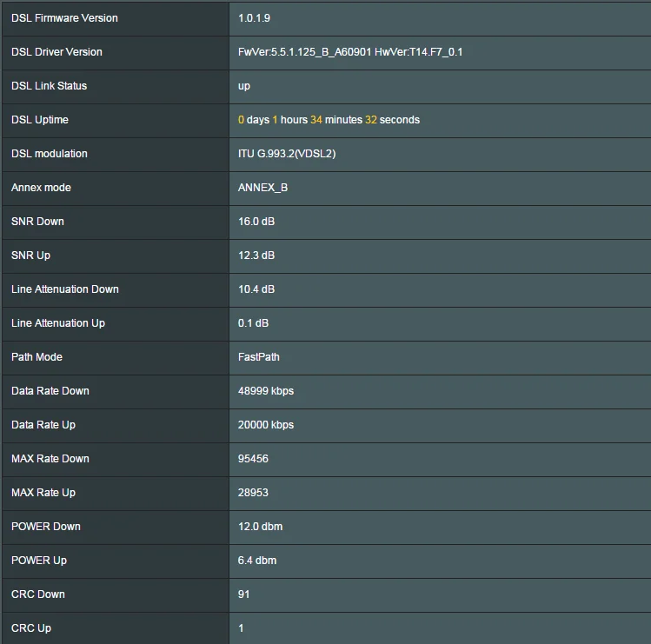Select the FastPath value
Viewport: 651px width, 644px height.
(x=259, y=357)
